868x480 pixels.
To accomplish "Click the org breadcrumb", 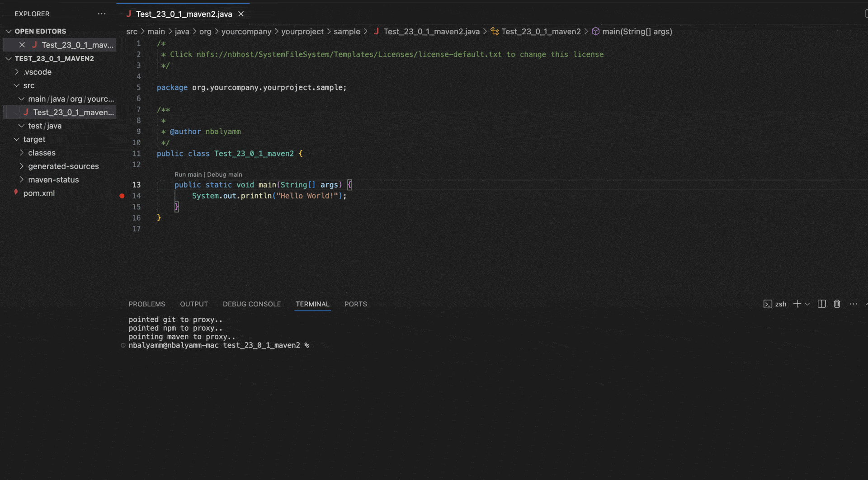I will click(x=205, y=31).
